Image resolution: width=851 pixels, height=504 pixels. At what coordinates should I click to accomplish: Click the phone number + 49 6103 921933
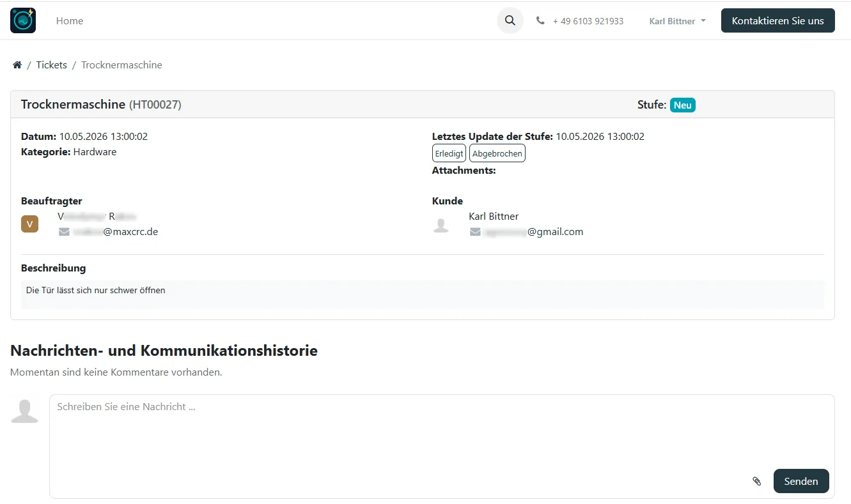click(x=588, y=21)
